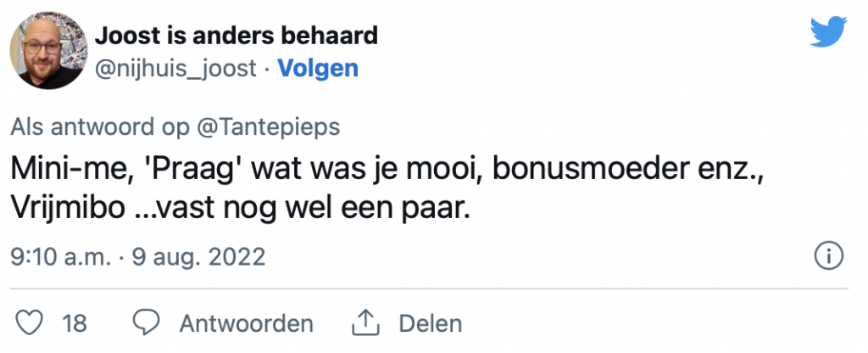The height and width of the screenshot is (353, 868).
Task: Like the tweet with the heart icon
Action: click(x=31, y=322)
